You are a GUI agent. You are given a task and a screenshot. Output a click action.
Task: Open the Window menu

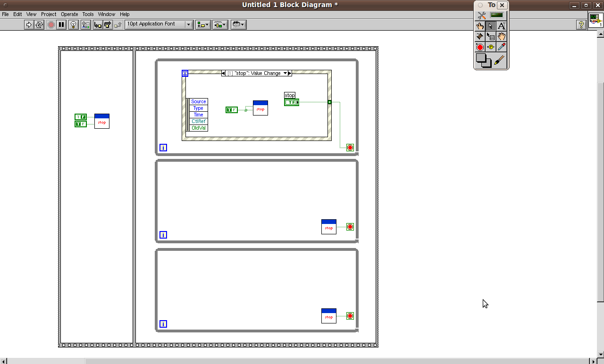click(x=107, y=14)
